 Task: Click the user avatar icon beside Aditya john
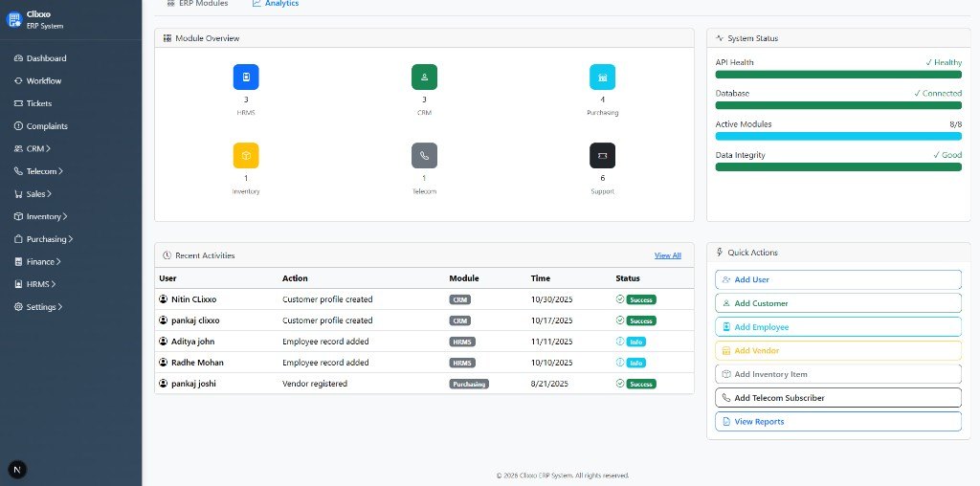pos(164,342)
